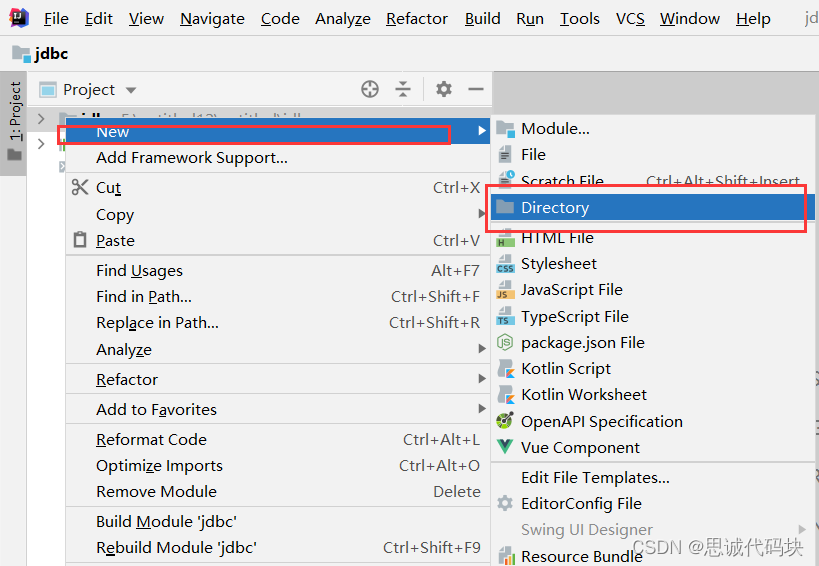
Task: Click the Vue Component icon
Action: (x=505, y=447)
